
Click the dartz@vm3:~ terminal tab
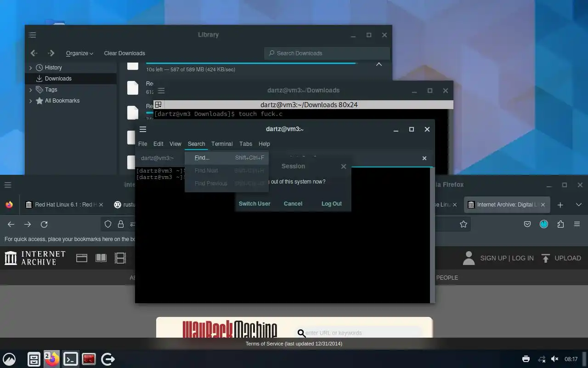(157, 158)
